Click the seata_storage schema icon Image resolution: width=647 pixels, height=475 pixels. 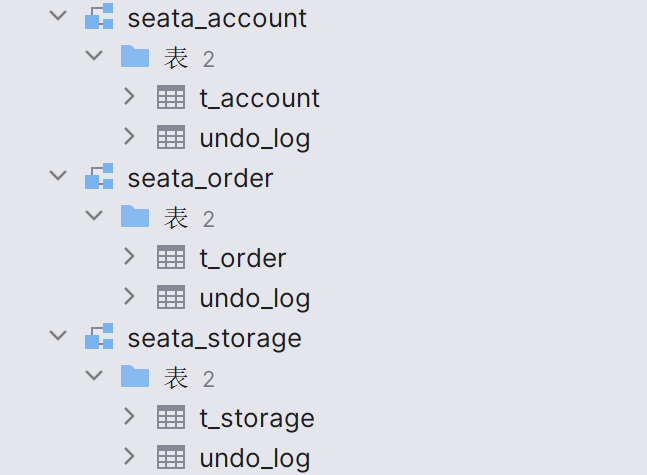click(x=99, y=338)
